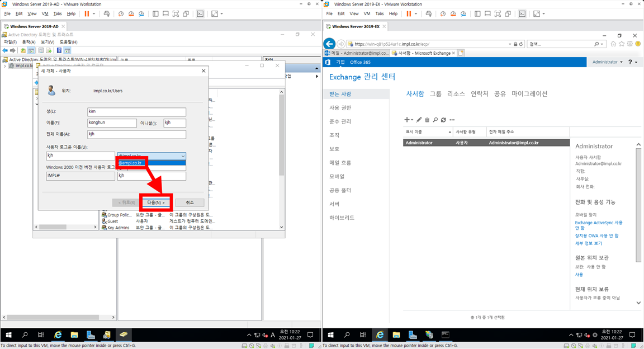Screen dimensions: 644x349
Task: Select the Administrator mailbox row
Action: point(486,143)
